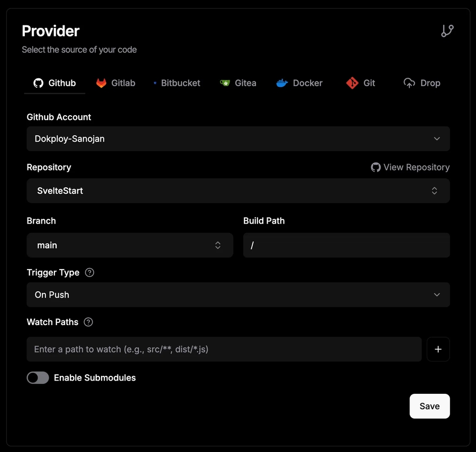476x452 pixels.
Task: Open the View Repository link
Action: tap(410, 167)
